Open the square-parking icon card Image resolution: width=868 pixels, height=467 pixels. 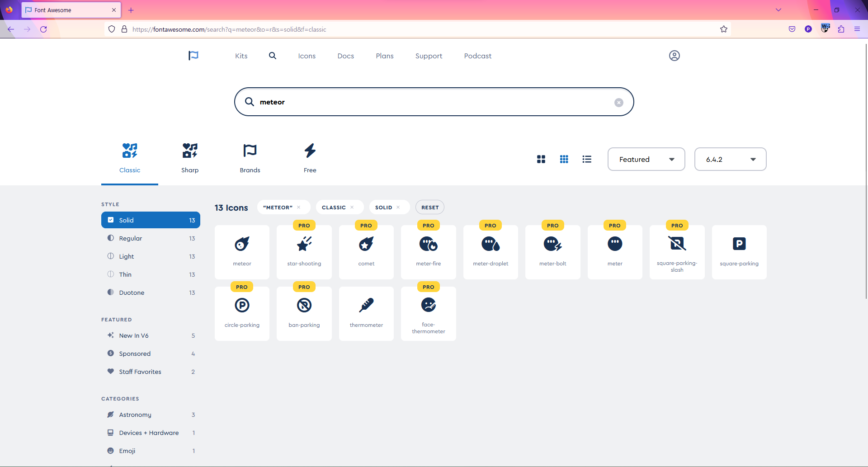point(739,252)
